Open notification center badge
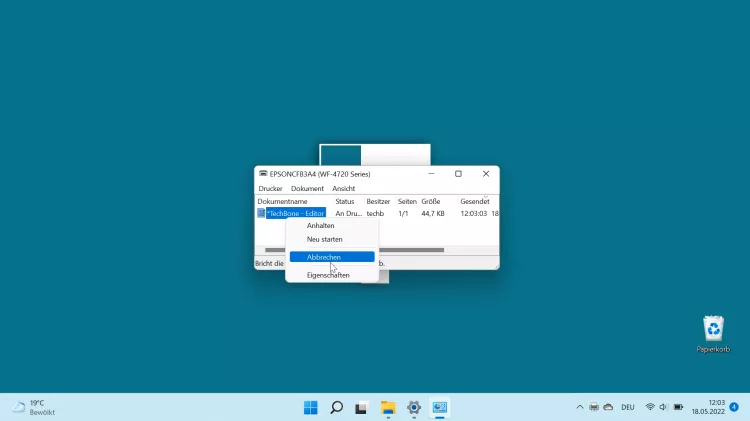The height and width of the screenshot is (421, 750). (734, 407)
